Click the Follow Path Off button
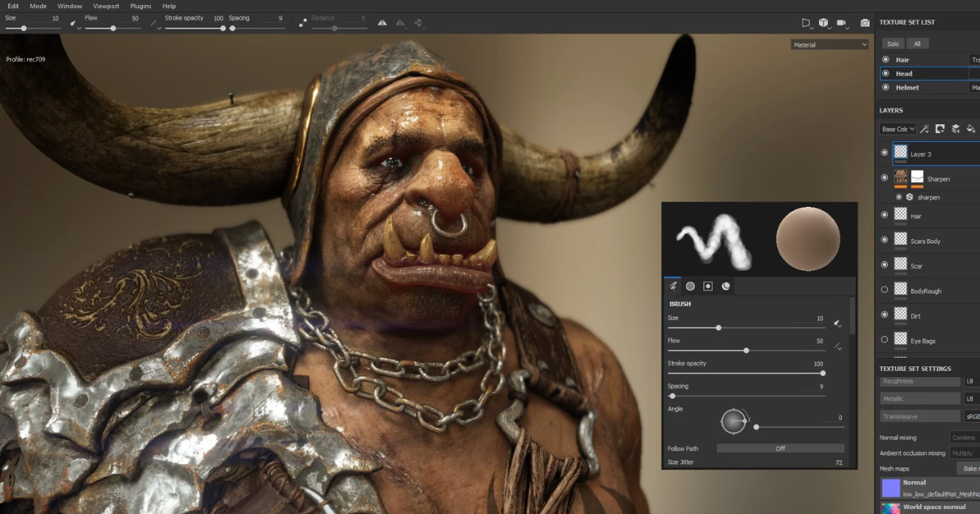 [780, 448]
